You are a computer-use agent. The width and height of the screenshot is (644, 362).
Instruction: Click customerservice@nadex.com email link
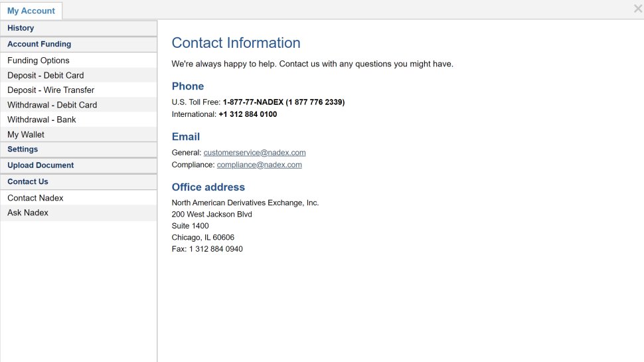[x=255, y=153]
